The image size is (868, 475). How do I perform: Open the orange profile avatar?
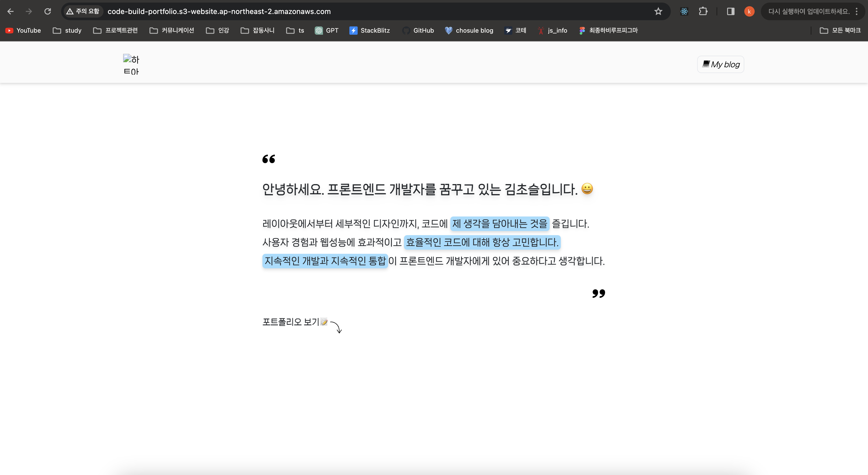point(749,11)
